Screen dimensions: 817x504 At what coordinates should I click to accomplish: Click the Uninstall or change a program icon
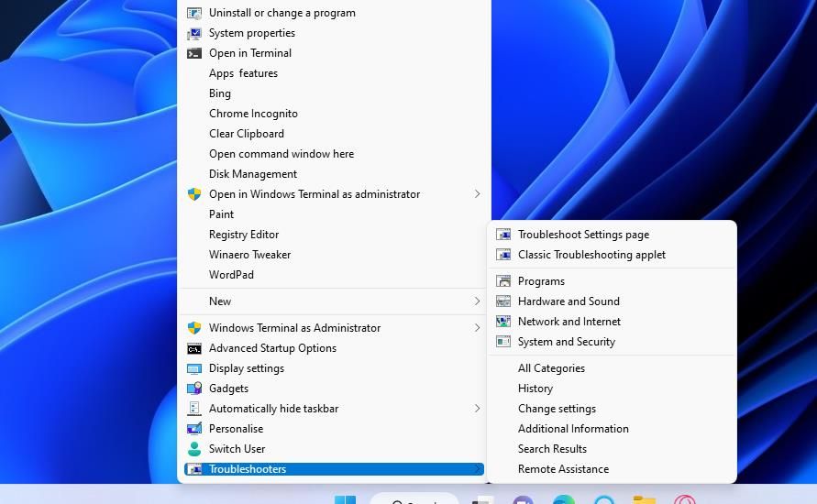(194, 13)
